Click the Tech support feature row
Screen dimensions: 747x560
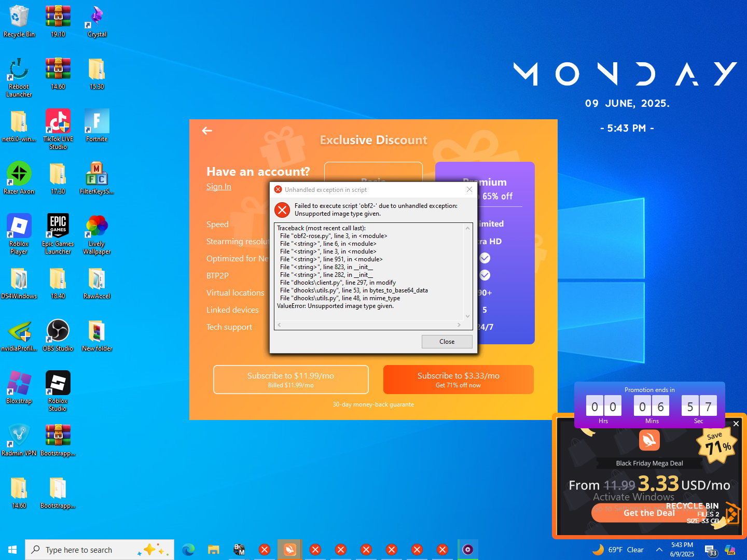click(229, 327)
